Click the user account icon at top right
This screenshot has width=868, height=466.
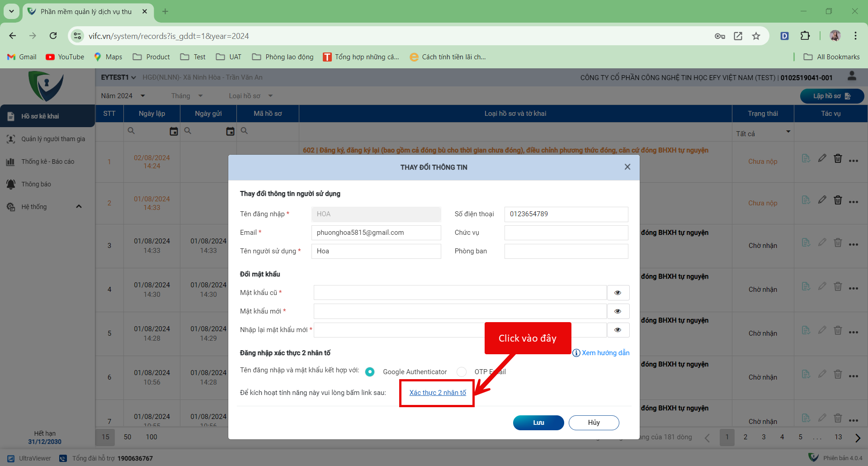[852, 76]
